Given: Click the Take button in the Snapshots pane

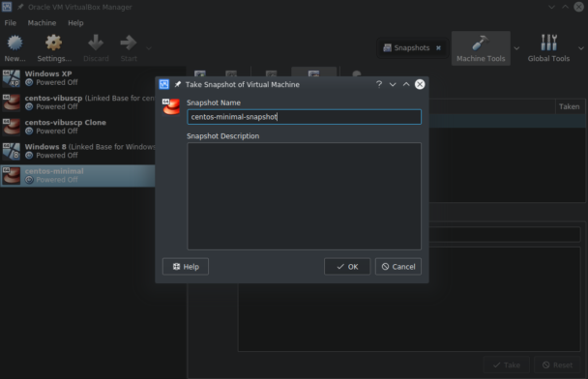Looking at the screenshot, I should (507, 364).
